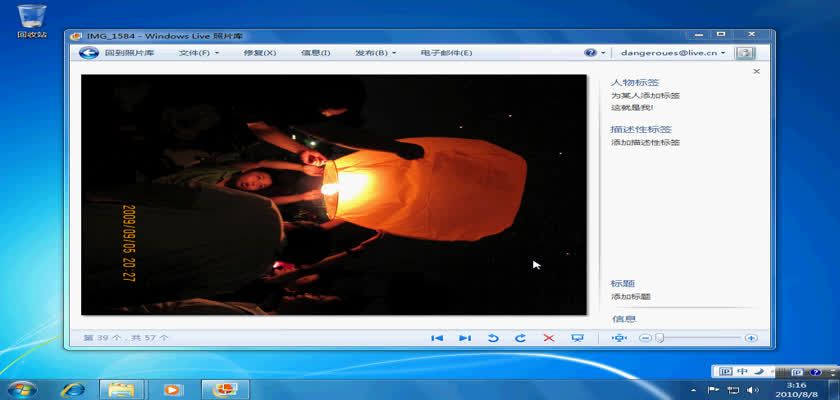The width and height of the screenshot is (840, 400).
Task: Delete the current photo with red X
Action: 548,338
